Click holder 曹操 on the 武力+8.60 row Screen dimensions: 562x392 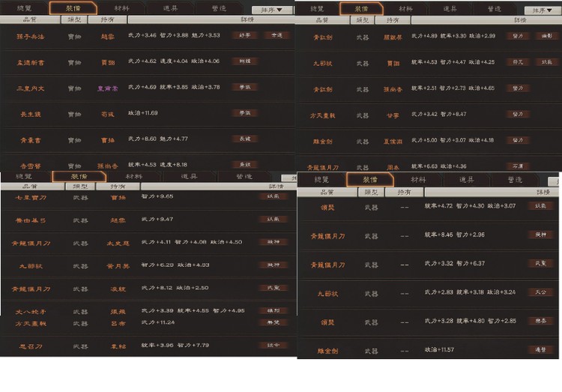[x=107, y=140]
